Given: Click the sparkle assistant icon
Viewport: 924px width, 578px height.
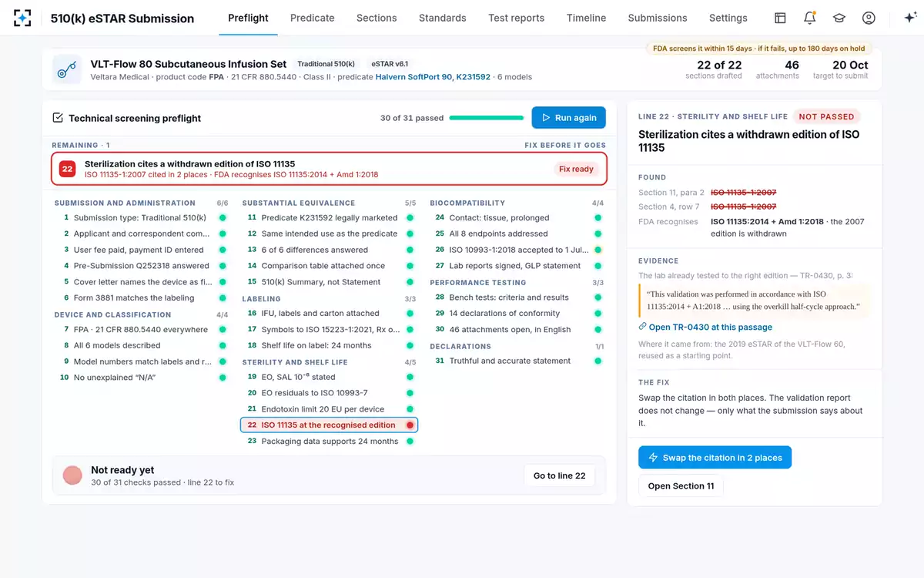Looking at the screenshot, I should tap(909, 18).
